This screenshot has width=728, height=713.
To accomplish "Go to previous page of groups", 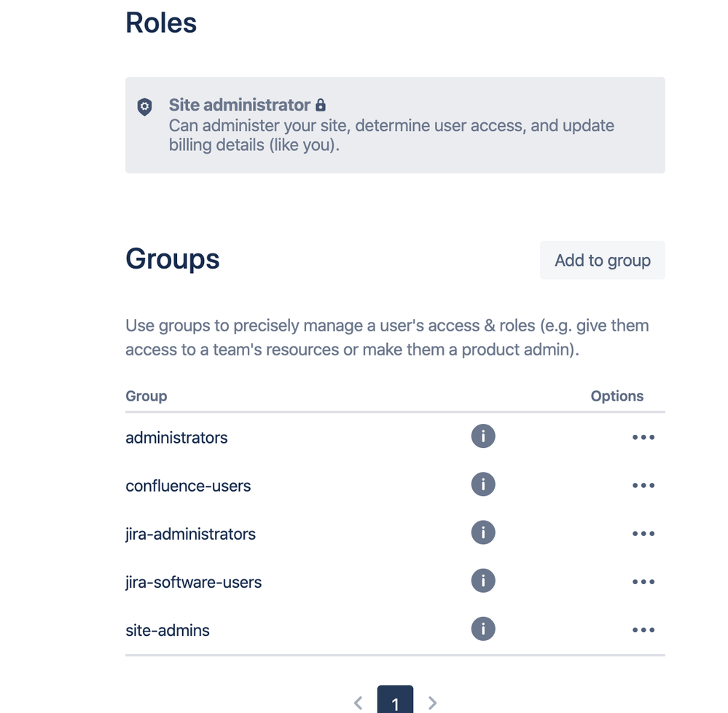I will 358,703.
